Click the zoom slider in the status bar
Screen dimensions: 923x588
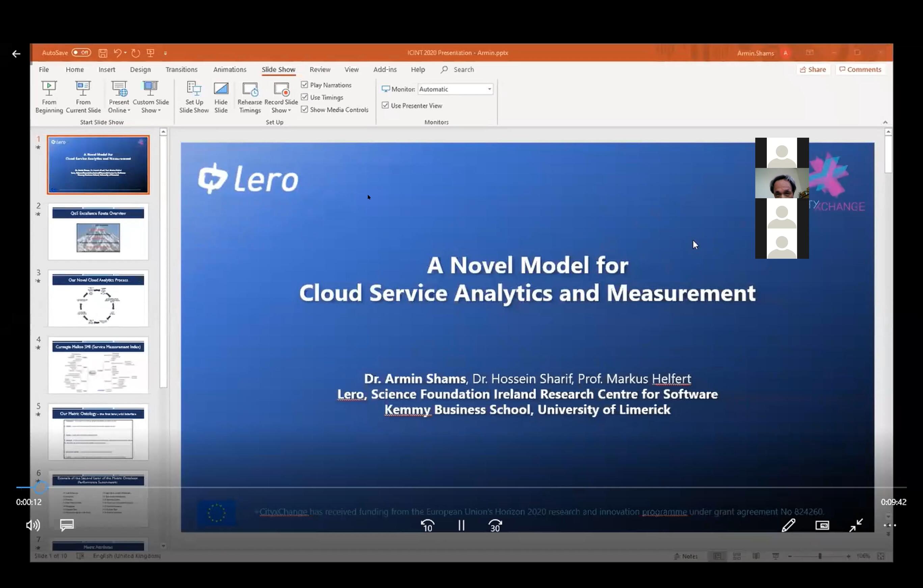820,556
